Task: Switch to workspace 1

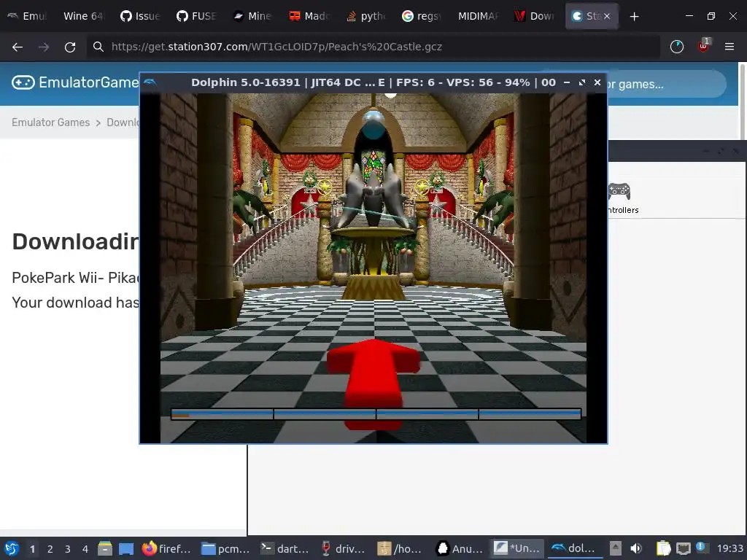Action: point(32,549)
